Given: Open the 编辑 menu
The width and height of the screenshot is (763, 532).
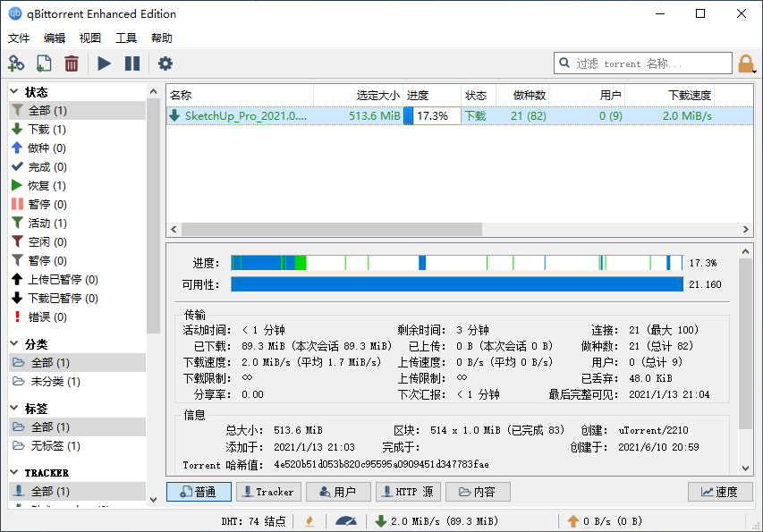Looking at the screenshot, I should click(55, 38).
